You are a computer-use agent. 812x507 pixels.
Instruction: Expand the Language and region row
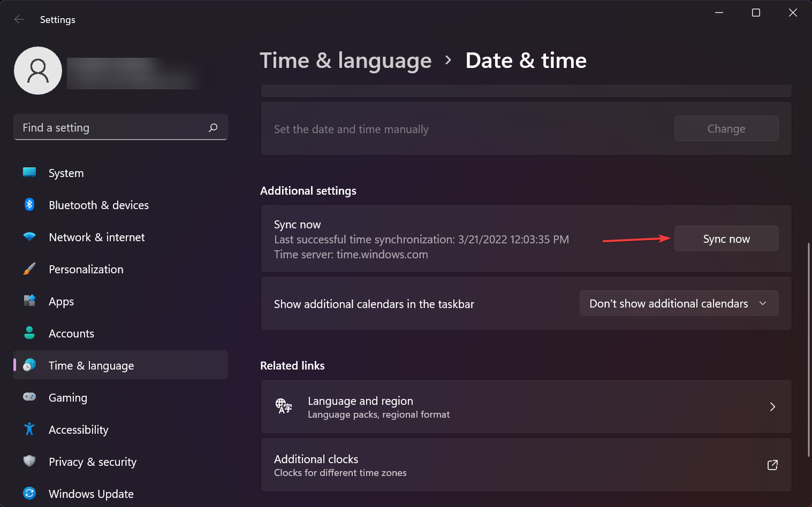pyautogui.click(x=772, y=406)
